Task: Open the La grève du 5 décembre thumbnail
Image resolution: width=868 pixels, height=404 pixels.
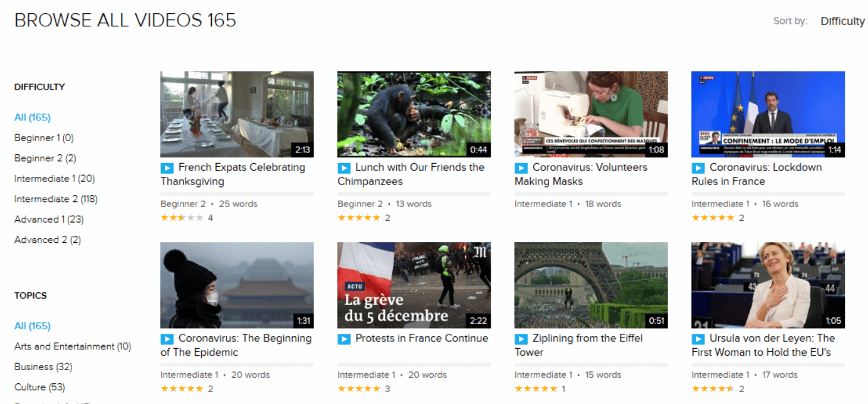Action: tap(414, 285)
